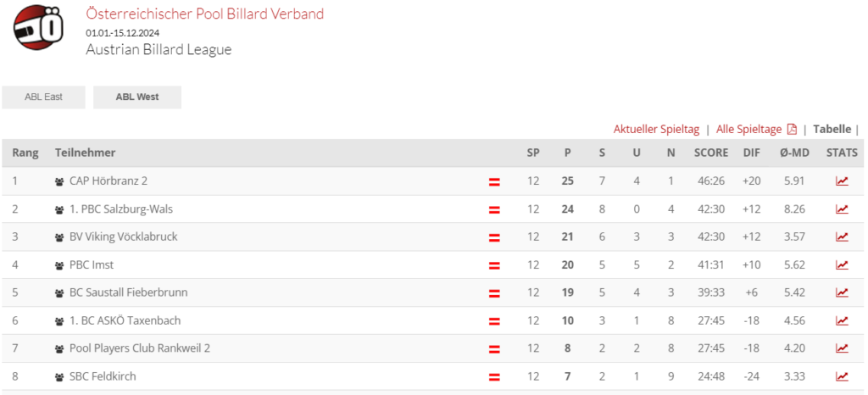Open stats chart icon for SBC Feldkirch

[x=842, y=376]
